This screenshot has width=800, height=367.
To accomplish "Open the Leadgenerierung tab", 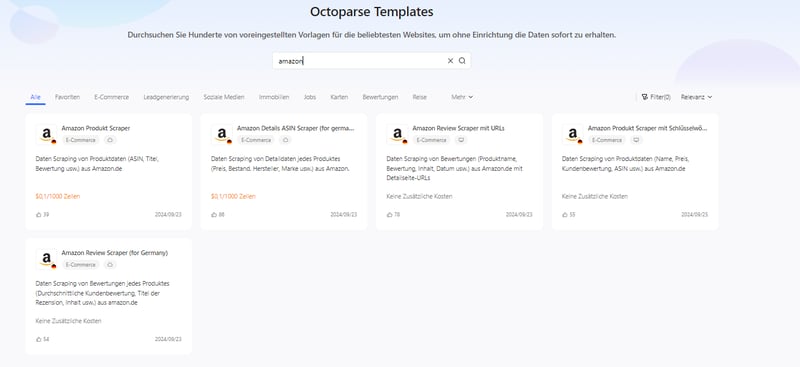I will coord(166,97).
